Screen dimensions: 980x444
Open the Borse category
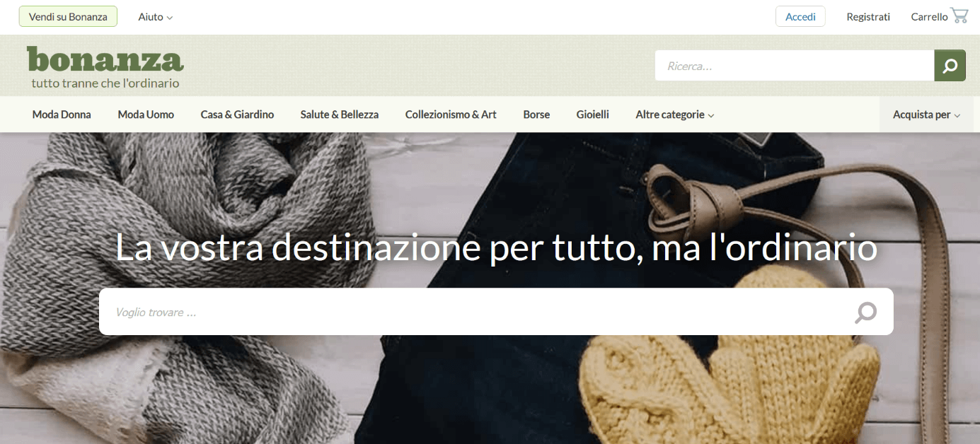536,115
